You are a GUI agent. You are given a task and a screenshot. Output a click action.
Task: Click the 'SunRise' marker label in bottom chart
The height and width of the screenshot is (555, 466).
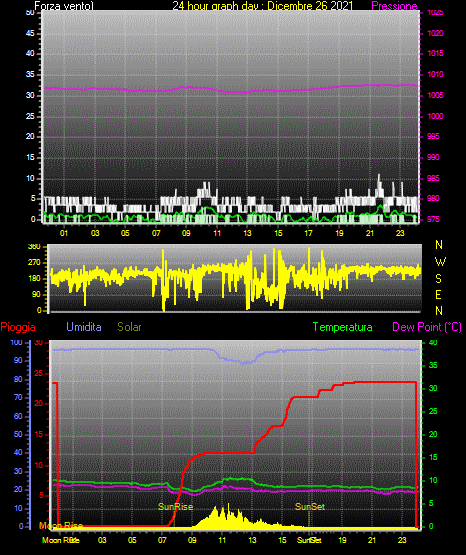pyautogui.click(x=176, y=507)
